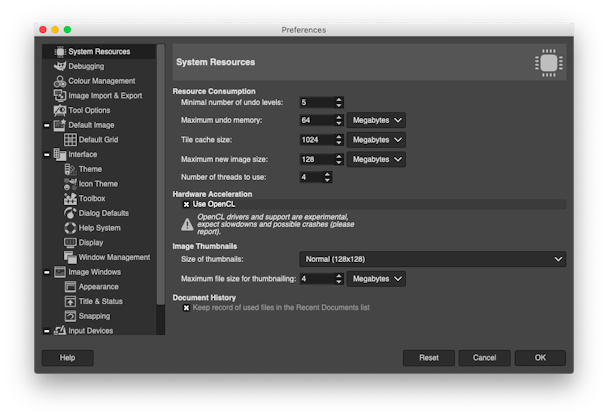Image resolution: width=608 pixels, height=419 pixels.
Task: Click the Maximum undo memory stepper arrows
Action: [x=339, y=120]
